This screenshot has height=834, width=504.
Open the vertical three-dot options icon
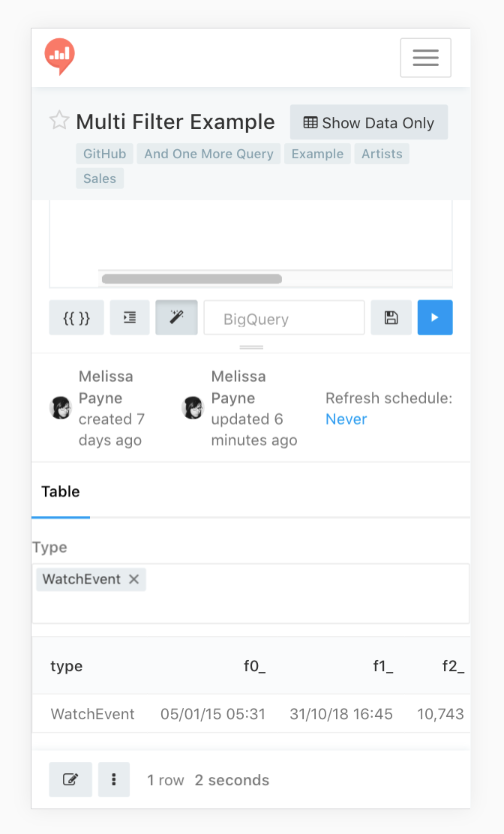pyautogui.click(x=113, y=779)
